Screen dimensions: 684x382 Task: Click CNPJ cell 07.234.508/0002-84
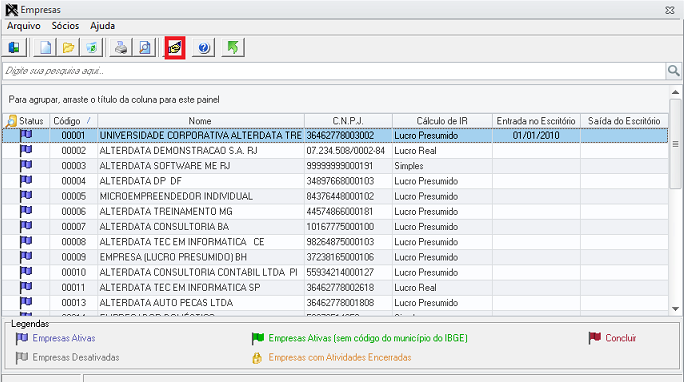(x=348, y=150)
